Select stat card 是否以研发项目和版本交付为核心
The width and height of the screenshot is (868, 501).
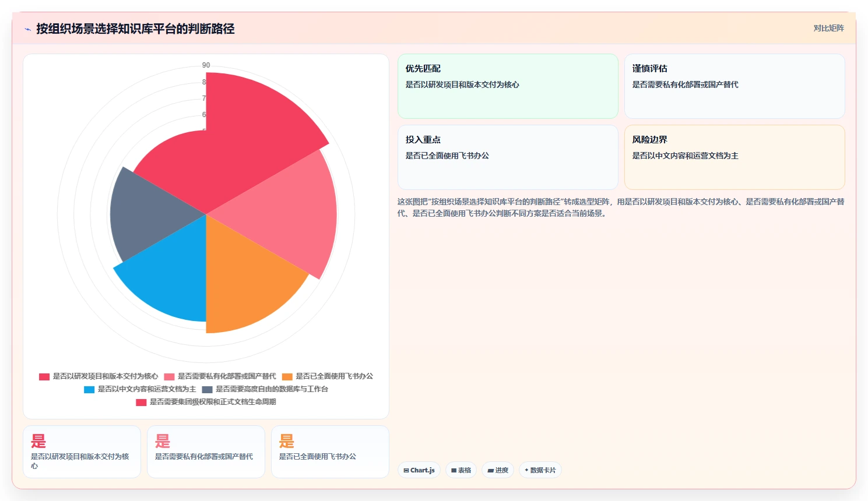click(x=82, y=451)
